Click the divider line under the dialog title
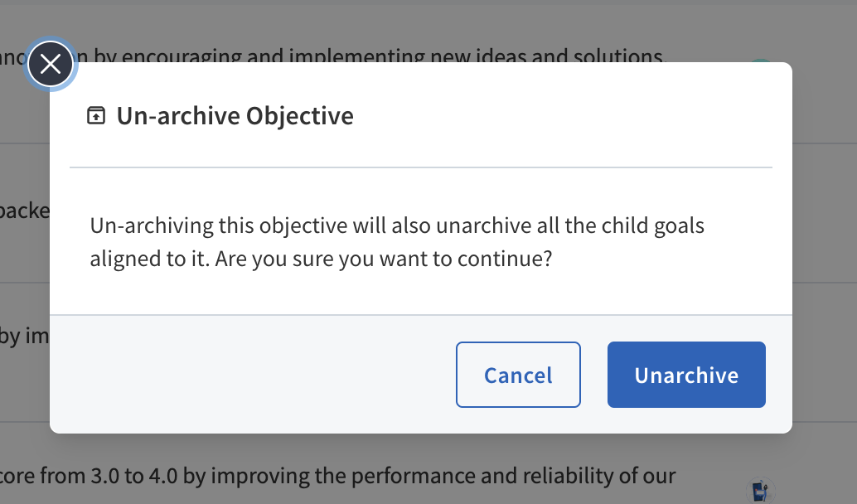Screen dimensions: 857x504 click(421, 167)
